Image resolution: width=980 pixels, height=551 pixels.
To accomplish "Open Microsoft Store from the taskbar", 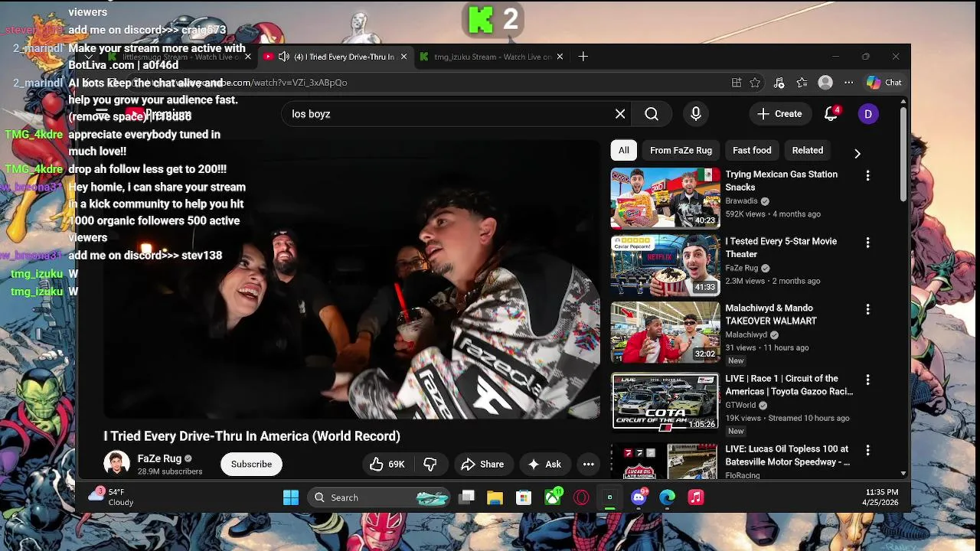I will [524, 497].
